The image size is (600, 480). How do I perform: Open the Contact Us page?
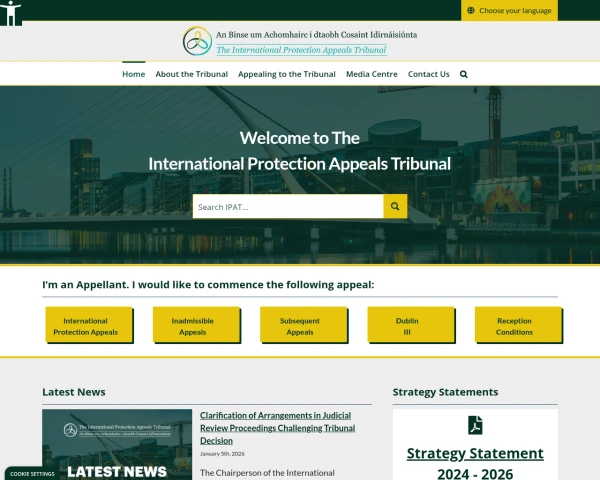[x=428, y=74]
